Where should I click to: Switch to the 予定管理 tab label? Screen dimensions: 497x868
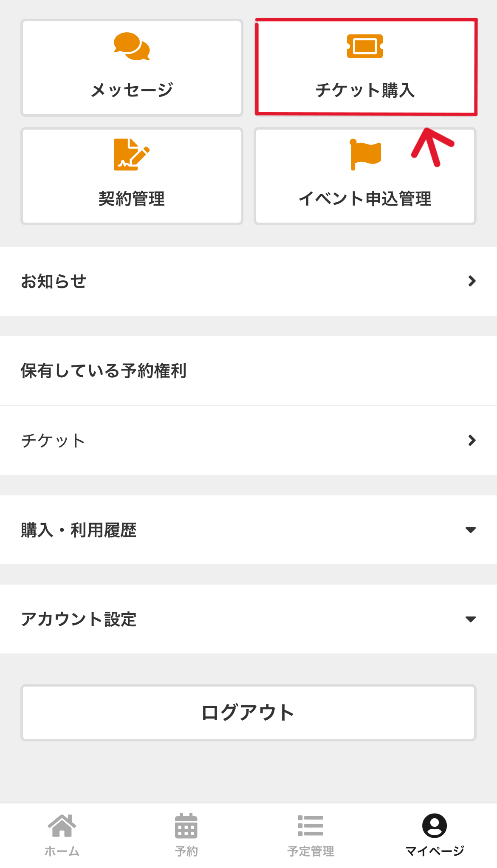tap(311, 851)
